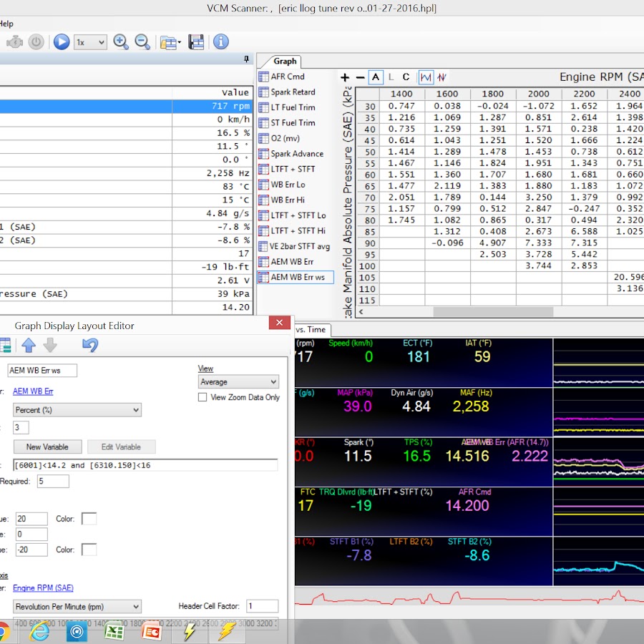Viewport: 644px width, 644px height.
Task: Open the layout folder toolbar icon
Action: (x=170, y=42)
